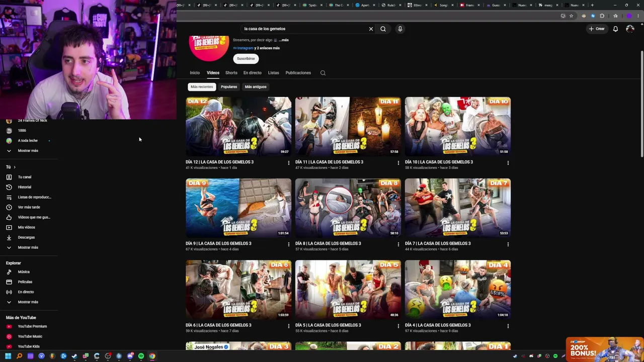Click the YouTube search magnifier button
The image size is (644, 362).
383,29
